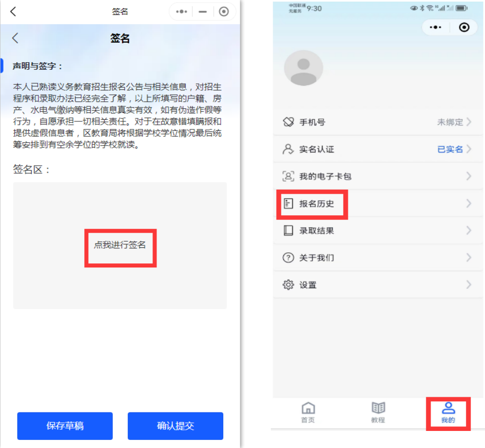Open 报名历史 registration history
This screenshot has height=448, width=485.
377,204
